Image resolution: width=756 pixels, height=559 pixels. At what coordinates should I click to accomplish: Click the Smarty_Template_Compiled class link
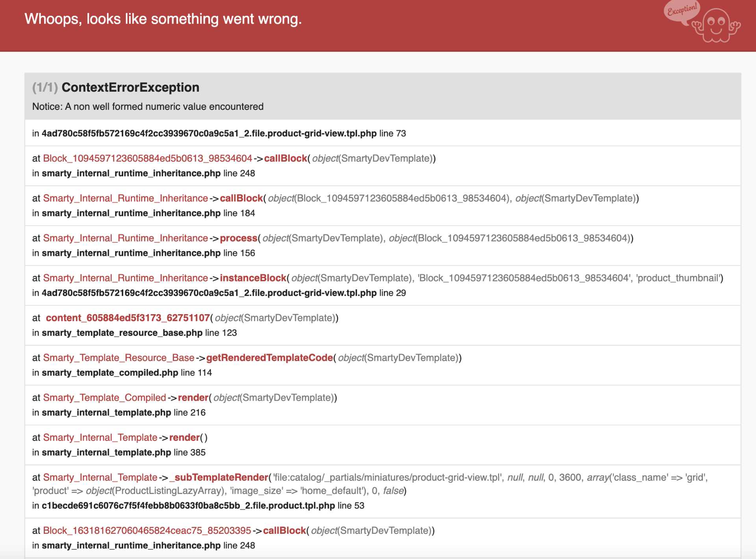pyautogui.click(x=104, y=398)
